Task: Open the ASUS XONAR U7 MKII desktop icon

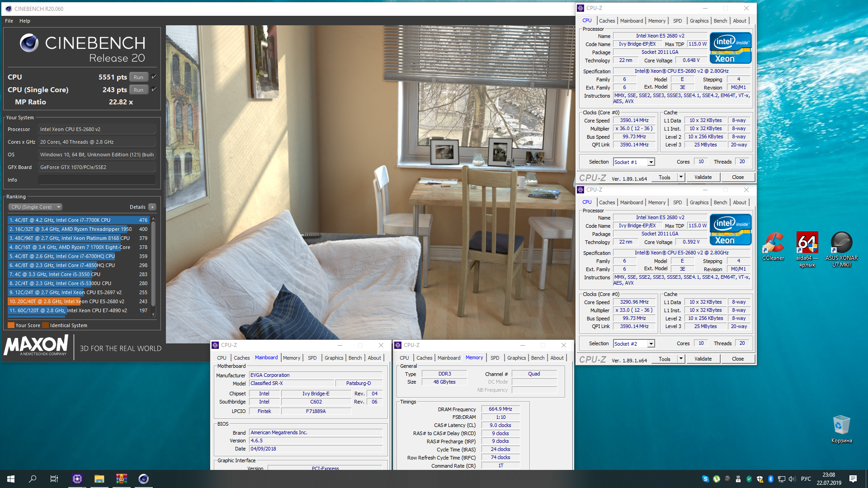Action: (841, 250)
